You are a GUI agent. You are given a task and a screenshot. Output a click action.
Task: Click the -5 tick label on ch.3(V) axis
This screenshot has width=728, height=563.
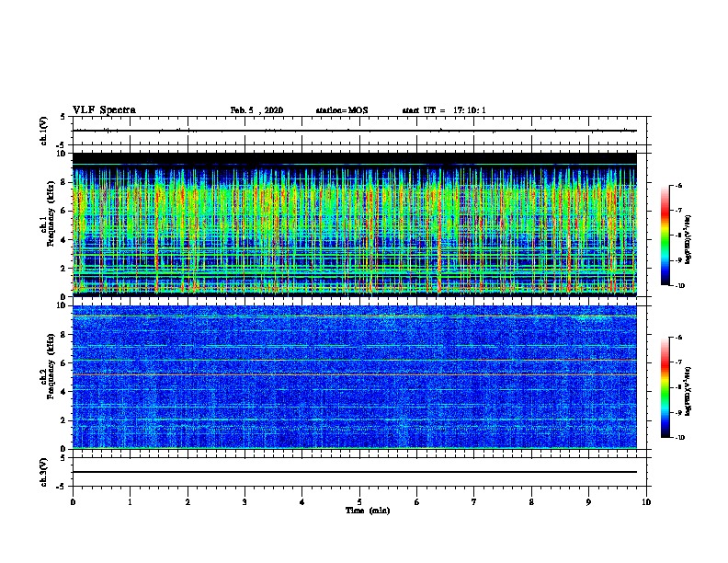[x=63, y=487]
